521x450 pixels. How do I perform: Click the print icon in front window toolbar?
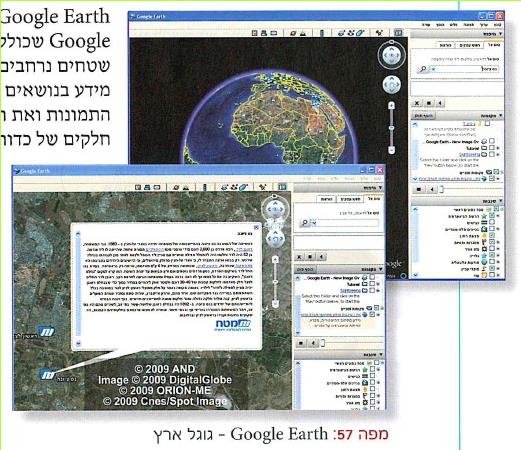(147, 187)
